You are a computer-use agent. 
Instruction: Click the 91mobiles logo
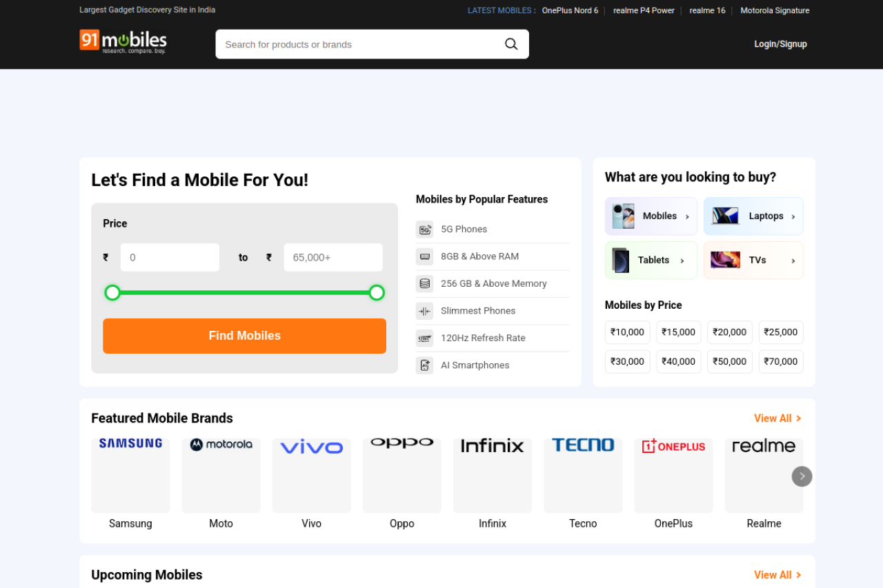click(123, 42)
